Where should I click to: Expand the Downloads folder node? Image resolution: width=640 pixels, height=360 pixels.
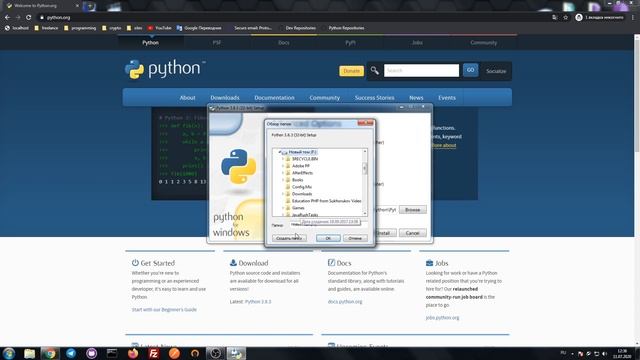pyautogui.click(x=283, y=194)
